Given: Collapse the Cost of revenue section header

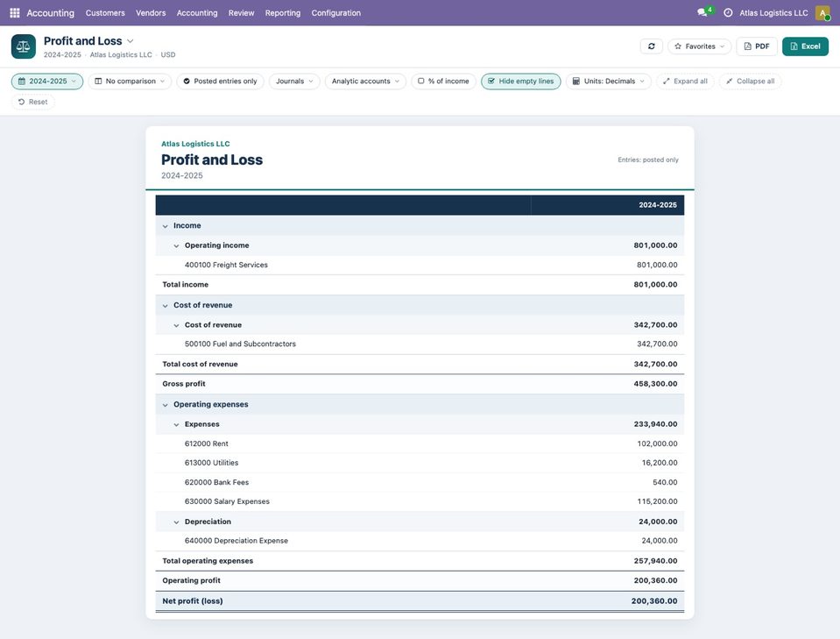Looking at the screenshot, I should point(165,306).
